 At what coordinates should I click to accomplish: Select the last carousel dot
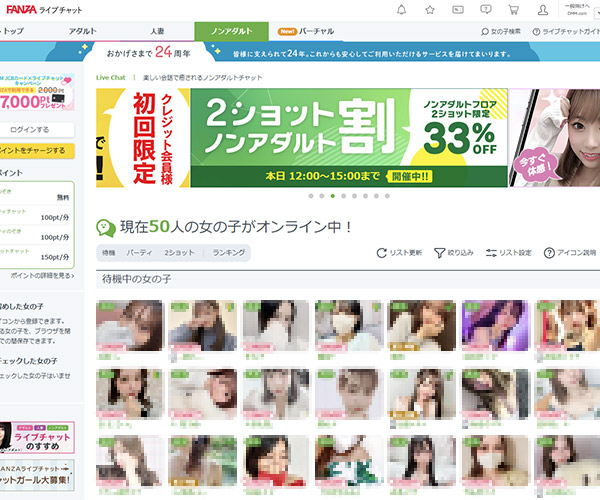point(387,196)
